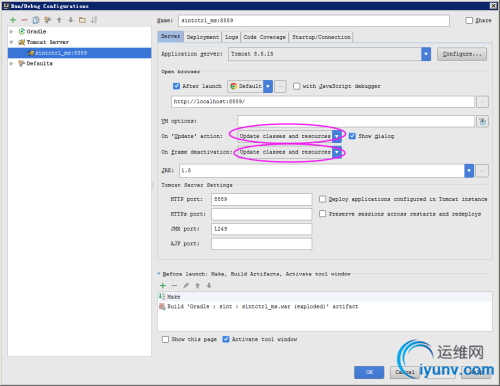Click Chrome icon in browser selector
The image size is (500, 386).
coord(233,86)
